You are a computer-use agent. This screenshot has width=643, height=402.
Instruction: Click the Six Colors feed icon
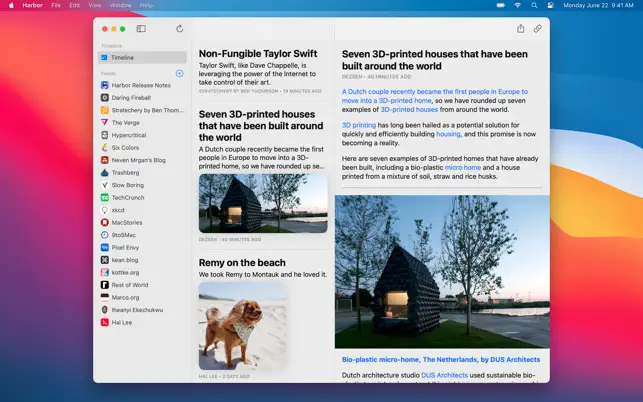(105, 148)
